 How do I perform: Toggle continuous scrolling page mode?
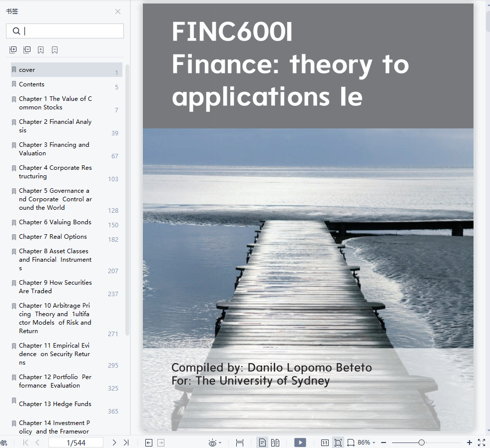[x=240, y=443]
